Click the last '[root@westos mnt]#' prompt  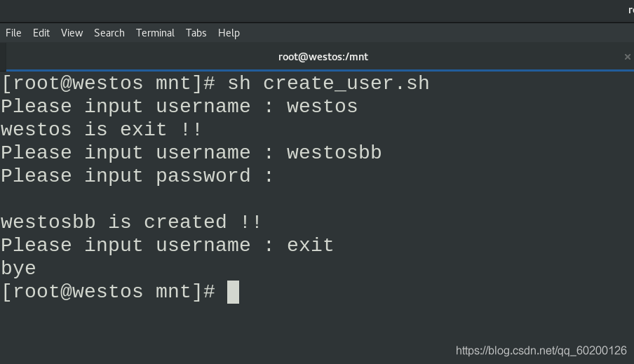point(108,292)
